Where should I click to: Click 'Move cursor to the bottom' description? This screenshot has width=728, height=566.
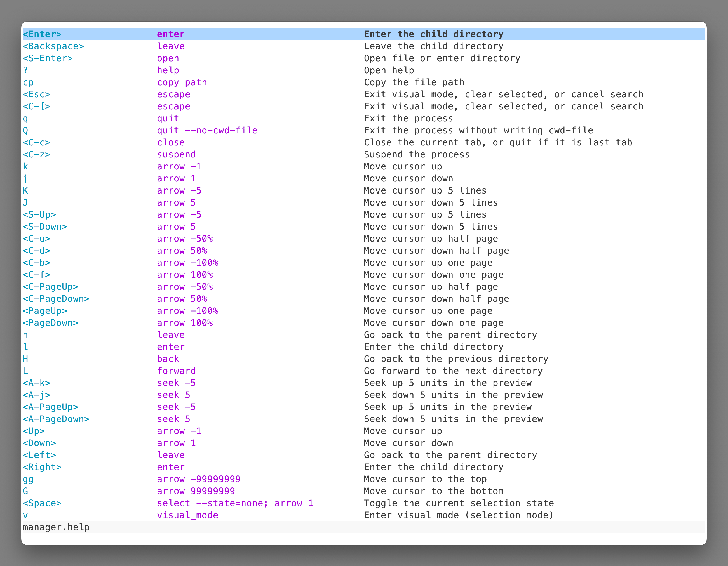pyautogui.click(x=433, y=491)
